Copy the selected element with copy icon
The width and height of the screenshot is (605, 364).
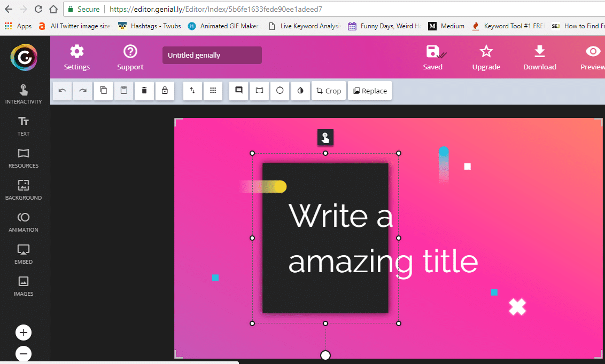pyautogui.click(x=103, y=91)
